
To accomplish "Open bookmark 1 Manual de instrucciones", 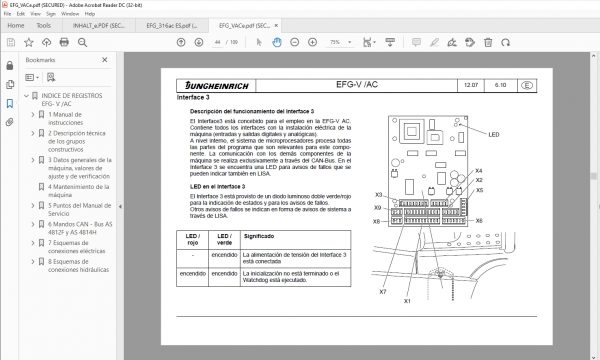I will pos(65,119).
